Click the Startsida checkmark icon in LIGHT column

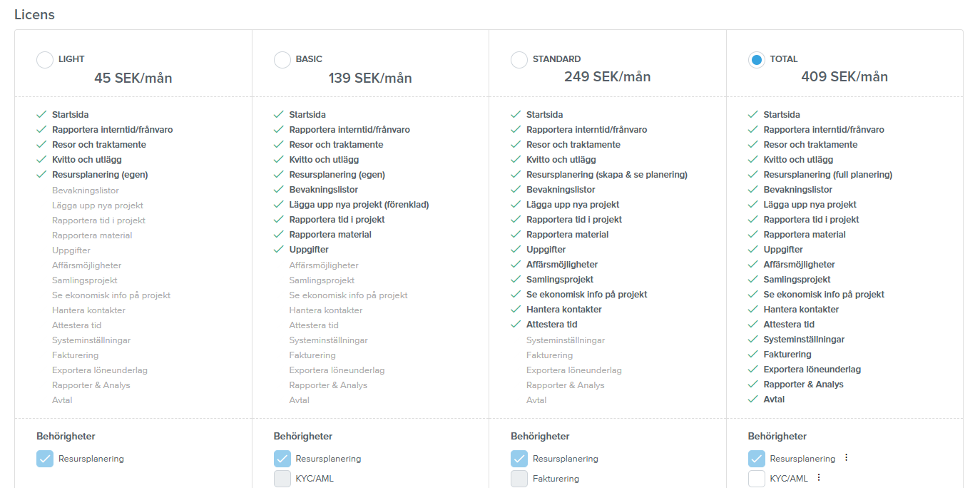(41, 114)
